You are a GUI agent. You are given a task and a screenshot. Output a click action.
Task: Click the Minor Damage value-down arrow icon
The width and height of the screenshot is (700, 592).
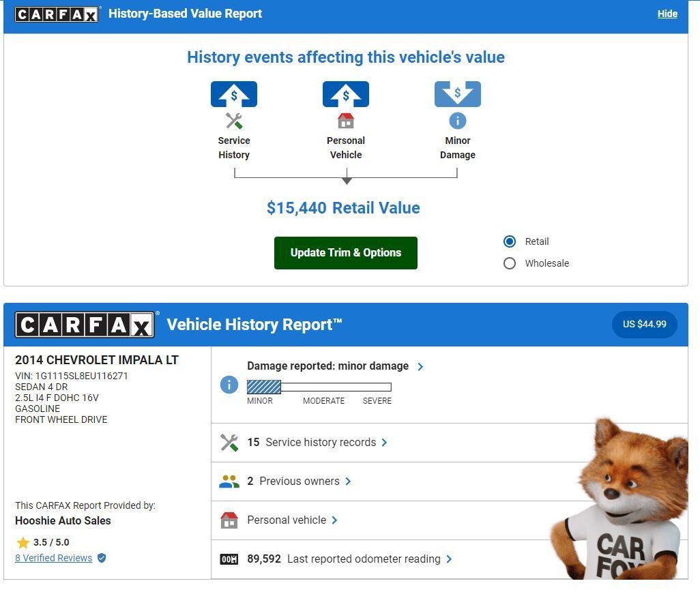458,94
